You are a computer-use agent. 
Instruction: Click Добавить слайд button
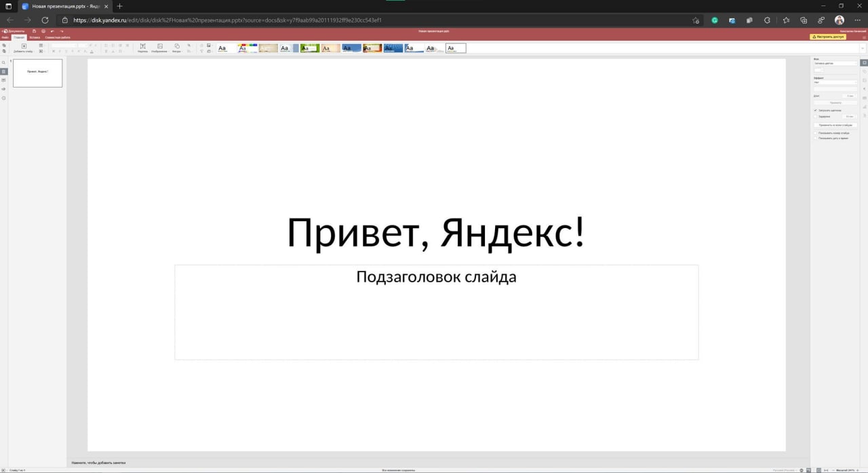[x=24, y=48]
